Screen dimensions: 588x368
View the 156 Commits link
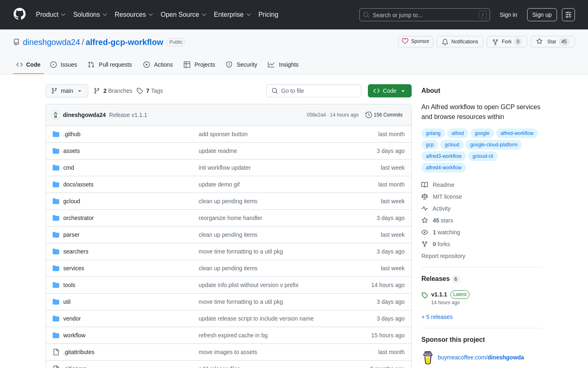(x=384, y=115)
